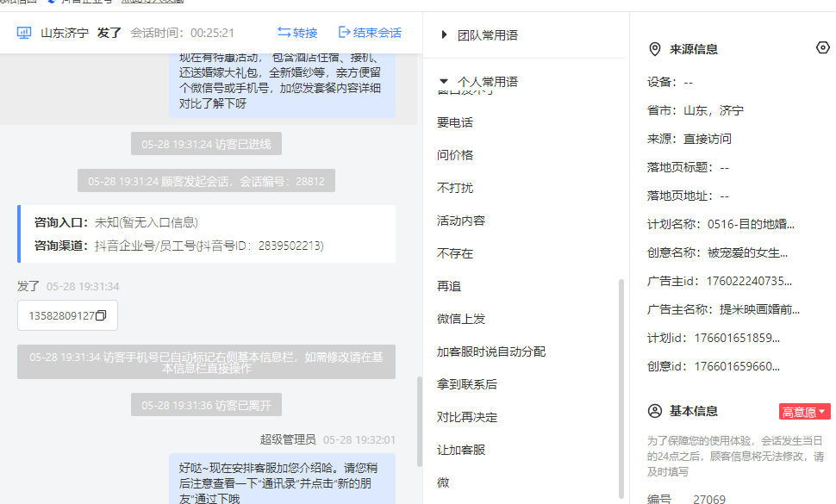Select the 再追 quick phrase
836x504 pixels.
click(x=449, y=286)
